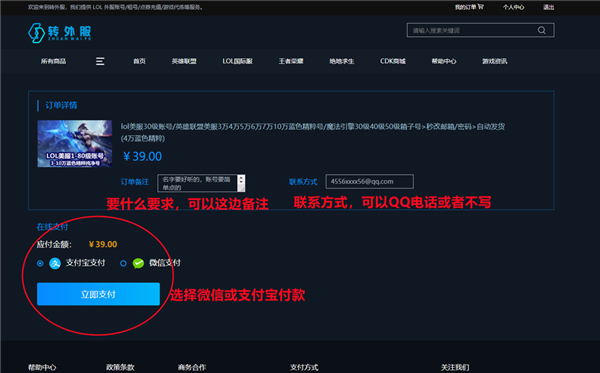Click the search magnifier icon
Viewport: 600px width, 373px height.
(541, 30)
